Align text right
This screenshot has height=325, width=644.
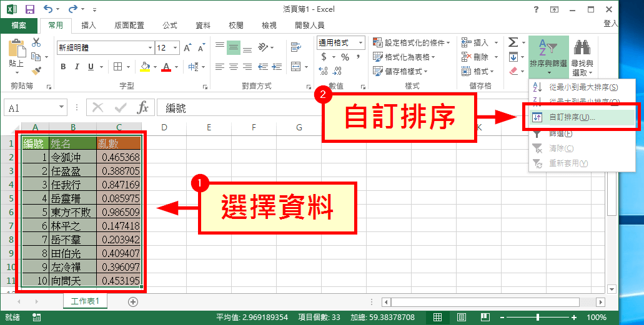(247, 67)
